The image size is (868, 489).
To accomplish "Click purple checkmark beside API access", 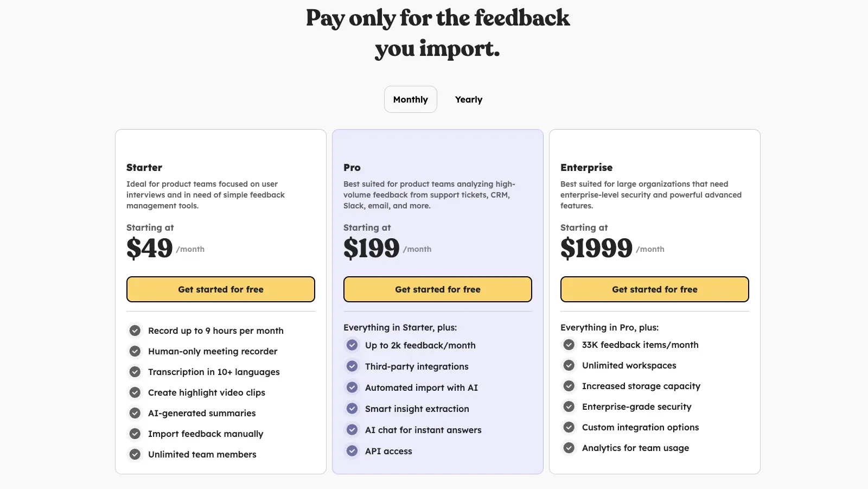I will click(352, 451).
